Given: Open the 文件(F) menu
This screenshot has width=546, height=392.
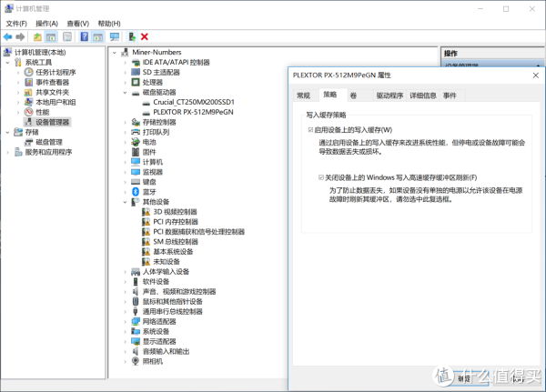Looking at the screenshot, I should tap(16, 24).
